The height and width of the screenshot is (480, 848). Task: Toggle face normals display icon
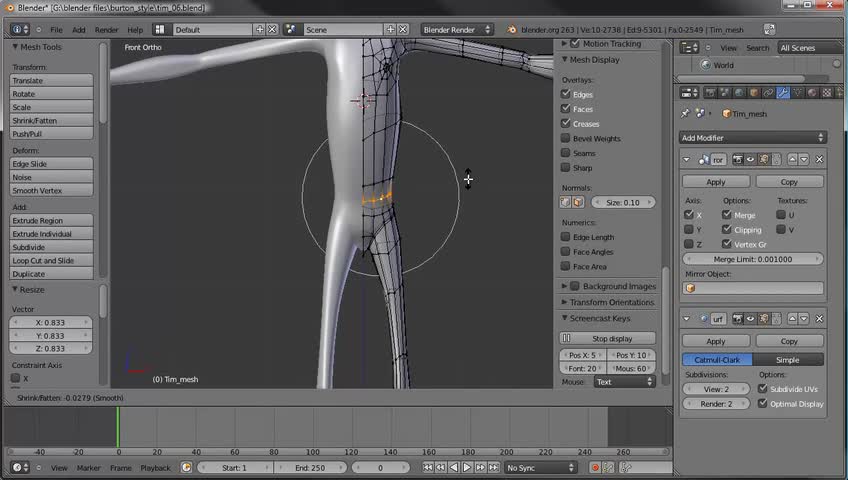(x=578, y=202)
